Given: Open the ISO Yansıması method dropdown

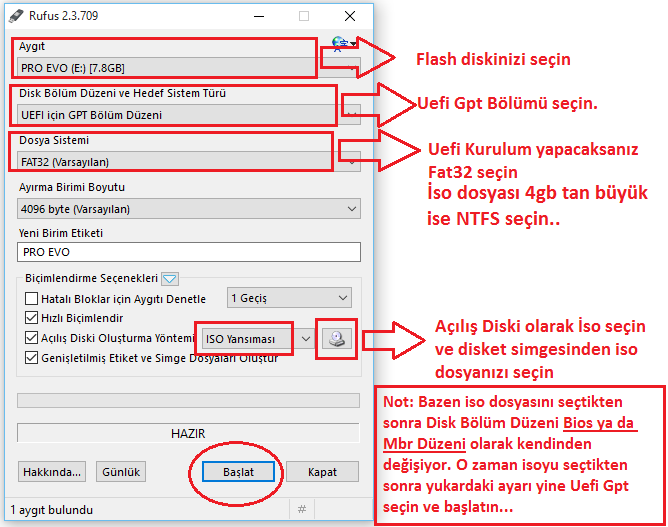Looking at the screenshot, I should [x=258, y=339].
